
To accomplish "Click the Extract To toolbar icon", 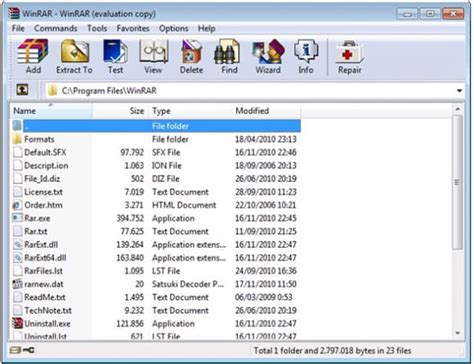I will (x=75, y=51).
